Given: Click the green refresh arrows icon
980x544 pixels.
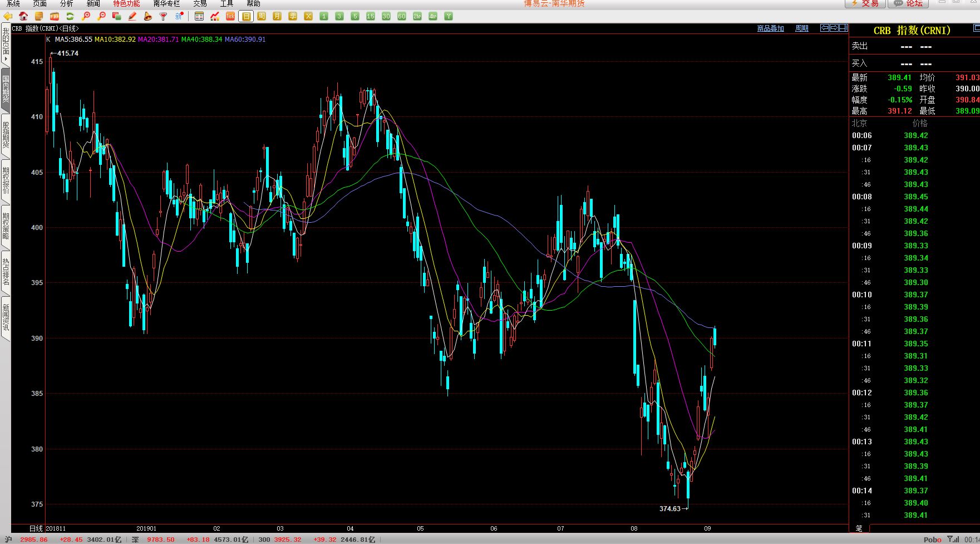Looking at the screenshot, I should (x=70, y=17).
